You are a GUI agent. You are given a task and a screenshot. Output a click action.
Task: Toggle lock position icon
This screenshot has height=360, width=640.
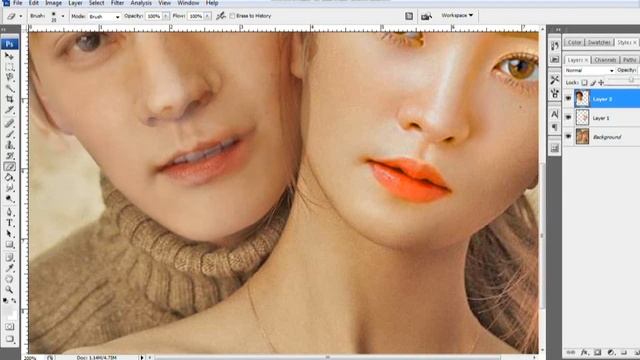[x=601, y=82]
